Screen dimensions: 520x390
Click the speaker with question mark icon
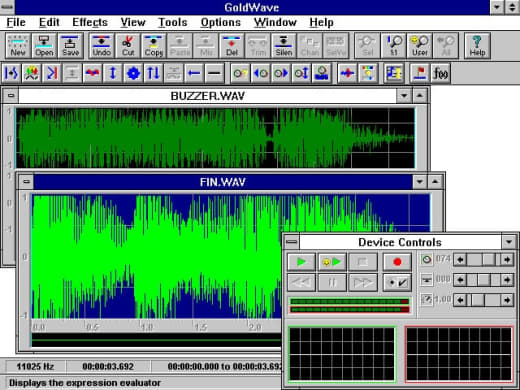point(240,73)
